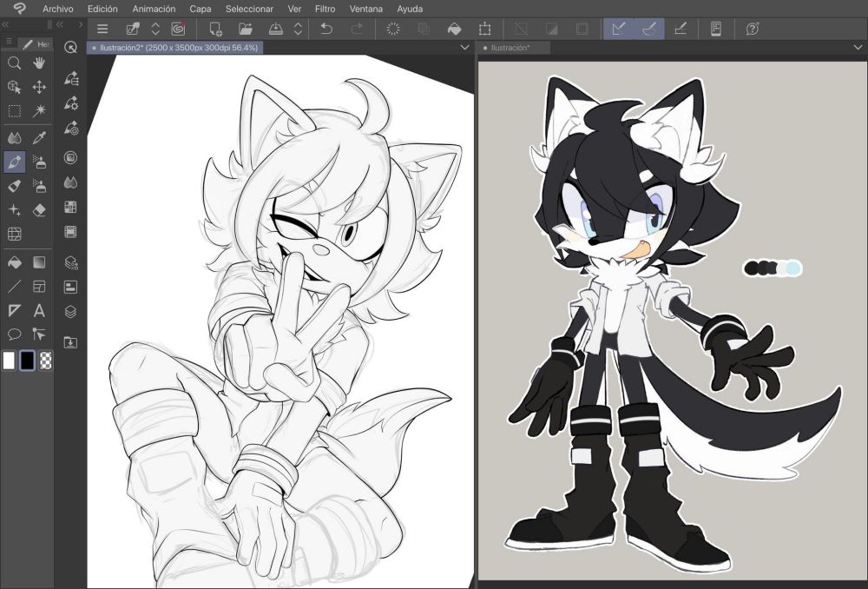Screen dimensions: 868x589
Task: Select the Frame border panel tool
Action: [39, 287]
